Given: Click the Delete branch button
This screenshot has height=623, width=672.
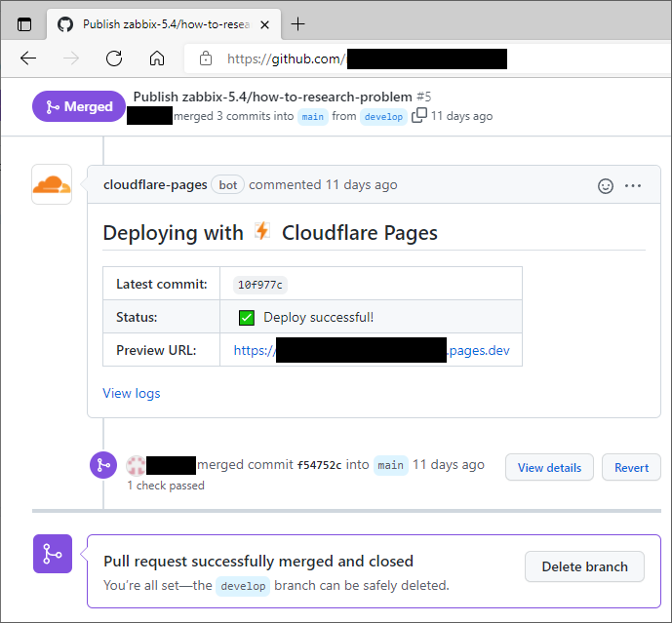Looking at the screenshot, I should (x=584, y=566).
